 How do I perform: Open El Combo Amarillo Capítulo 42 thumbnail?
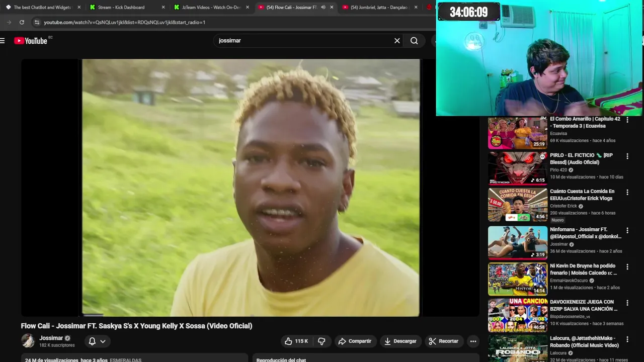[x=517, y=133]
